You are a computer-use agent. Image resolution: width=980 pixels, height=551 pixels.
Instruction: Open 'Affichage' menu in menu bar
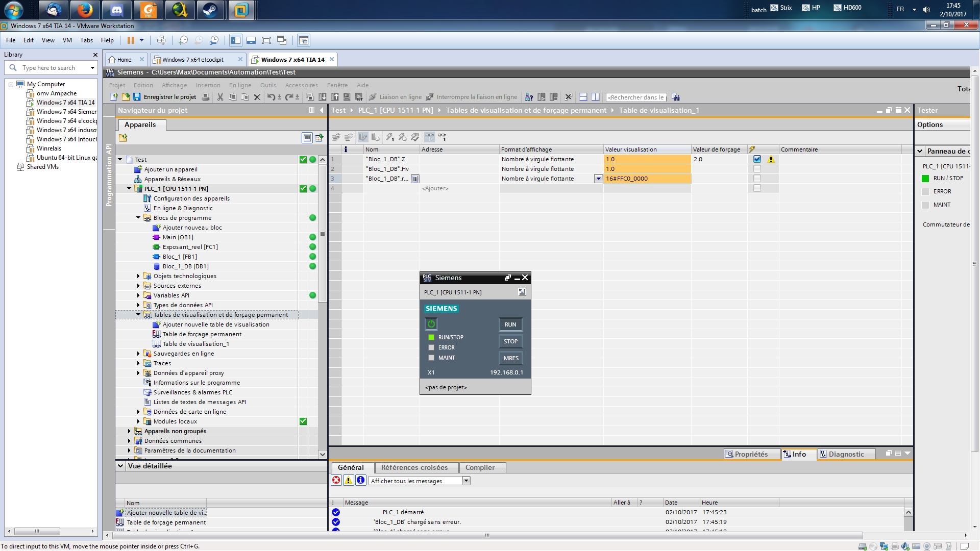(x=174, y=85)
